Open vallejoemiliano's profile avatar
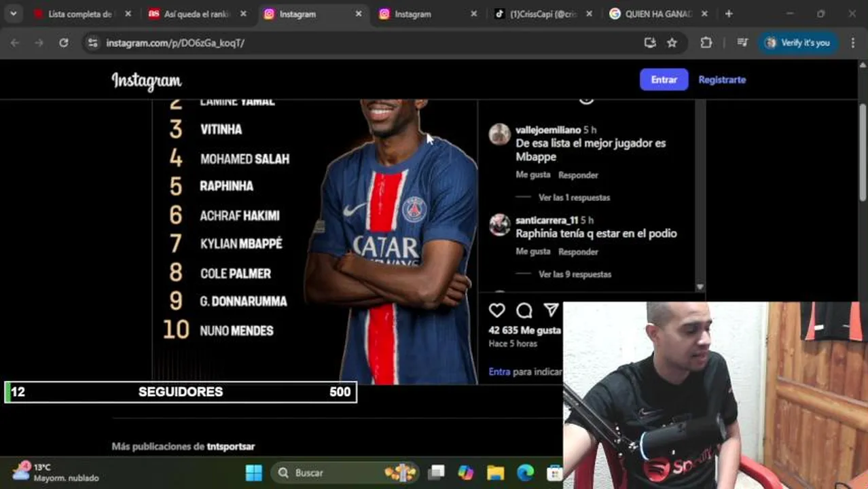The height and width of the screenshot is (489, 868). (500, 134)
